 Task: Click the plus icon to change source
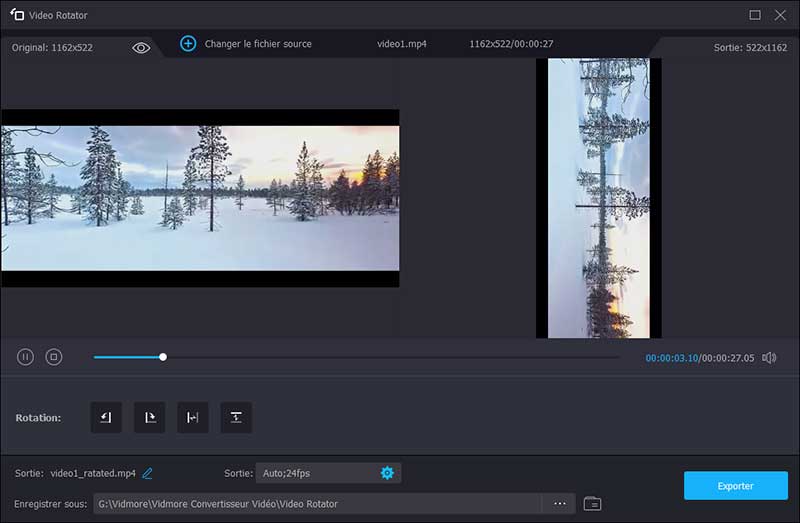pyautogui.click(x=188, y=43)
